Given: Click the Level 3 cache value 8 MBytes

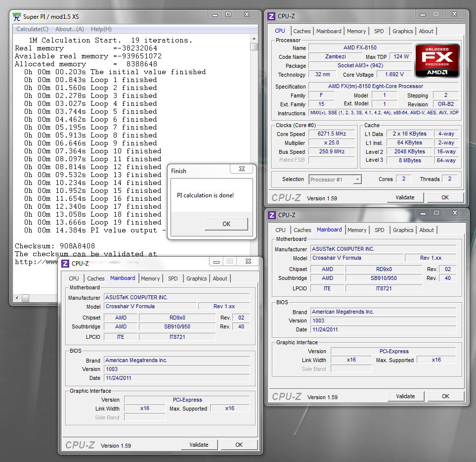Looking at the screenshot, I should tap(410, 160).
